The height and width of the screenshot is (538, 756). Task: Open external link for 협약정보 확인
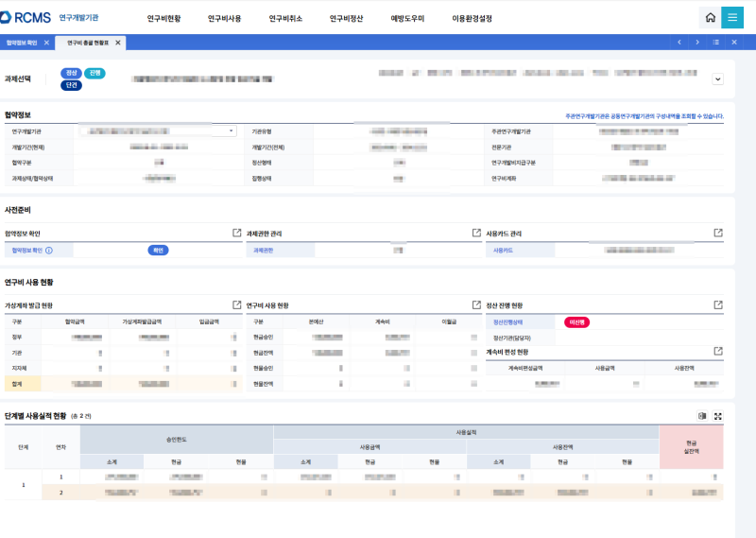(237, 233)
